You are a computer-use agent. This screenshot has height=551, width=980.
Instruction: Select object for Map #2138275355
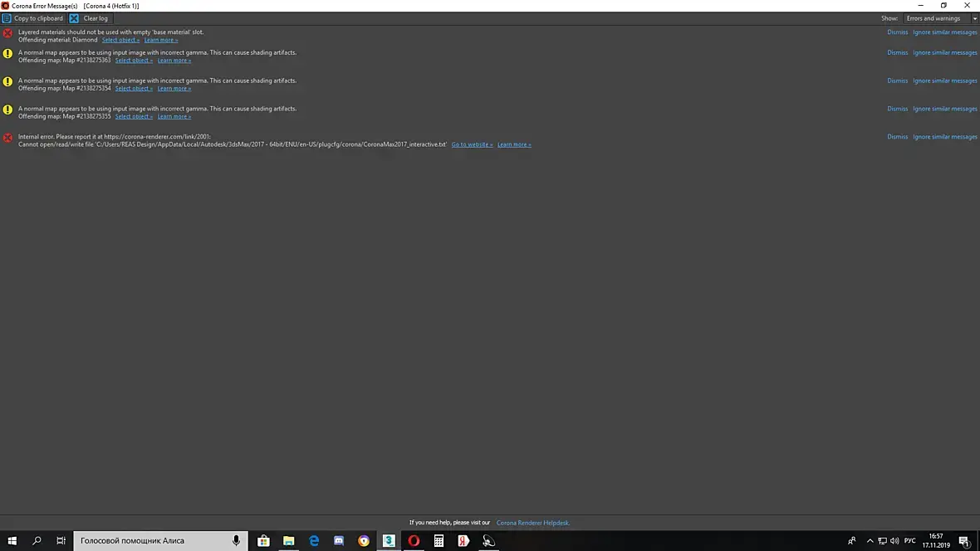tap(134, 117)
